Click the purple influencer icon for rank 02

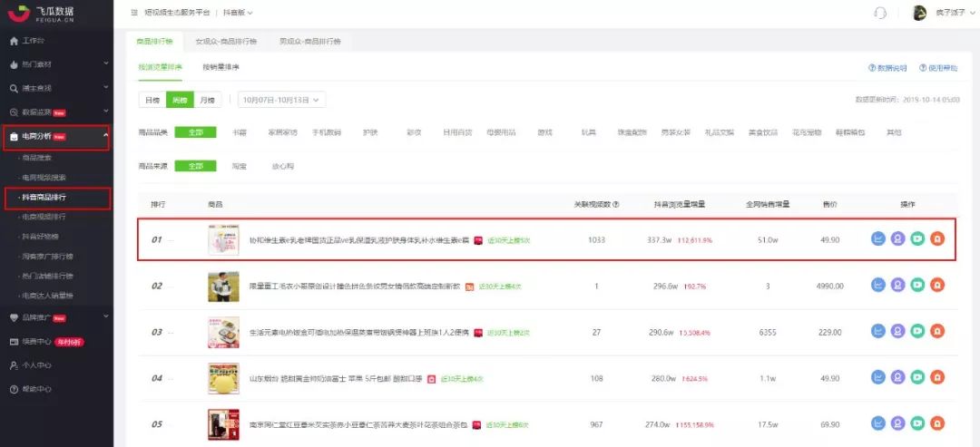[x=898, y=286]
